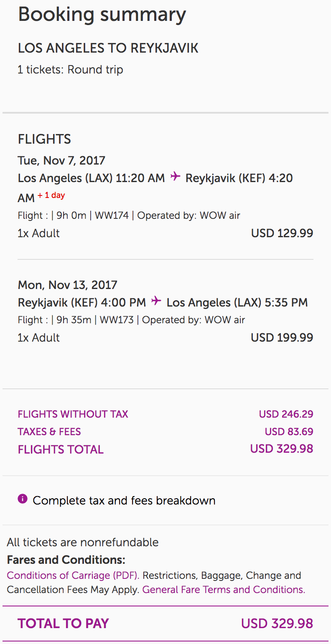
Task: Click the USD 129.99 outbound fare
Action: pyautogui.click(x=282, y=233)
